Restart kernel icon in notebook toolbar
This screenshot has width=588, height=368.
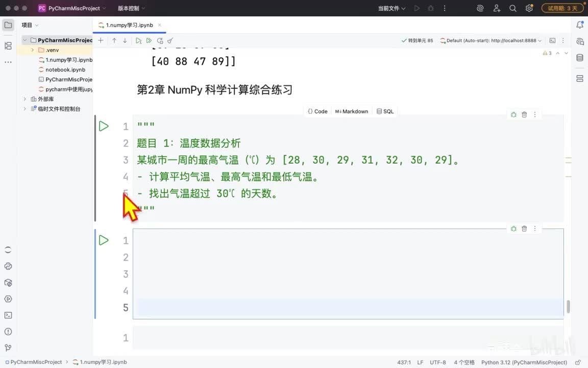point(160,40)
